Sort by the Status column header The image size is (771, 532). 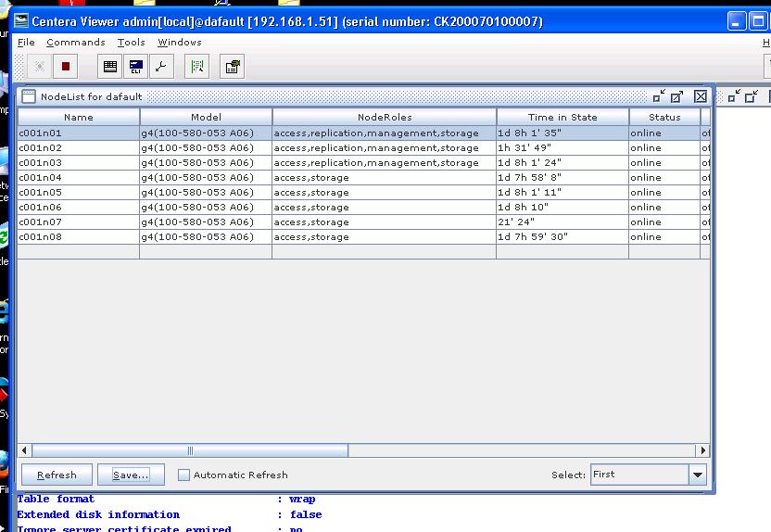point(664,117)
